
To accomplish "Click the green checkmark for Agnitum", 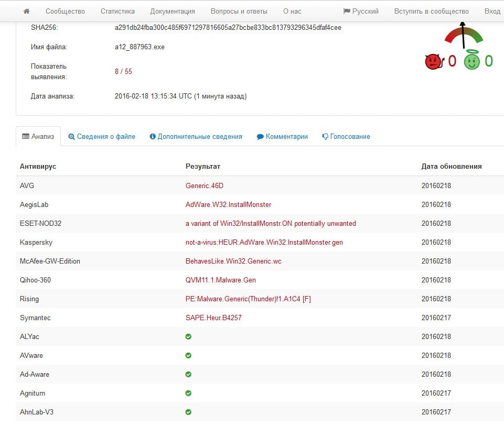I will [x=188, y=393].
